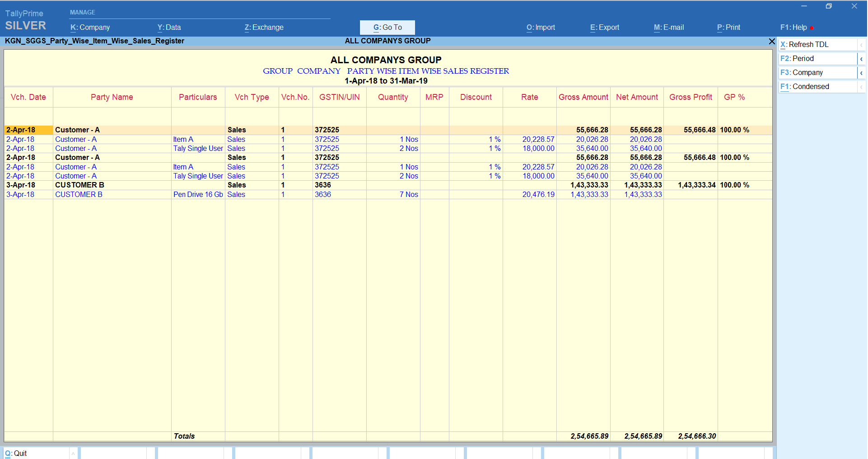This screenshot has width=868, height=459.
Task: Click the 2,54,666.30 gross profit total
Action: (697, 436)
